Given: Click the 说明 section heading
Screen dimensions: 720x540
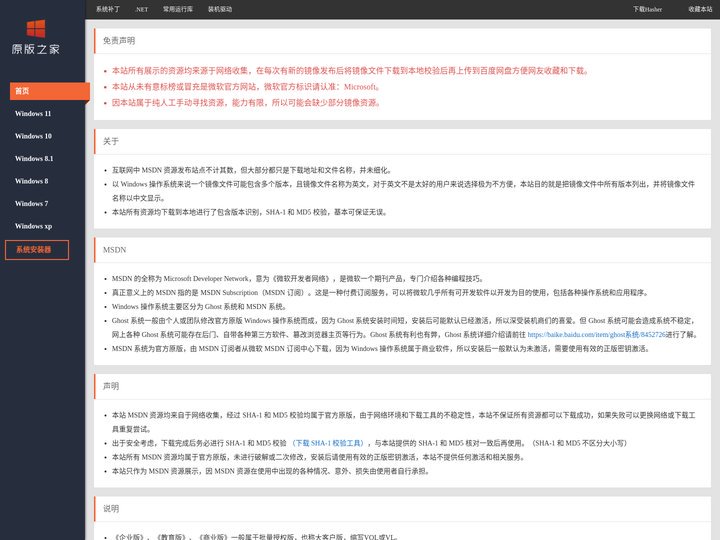Looking at the screenshot, I should coord(111,509).
